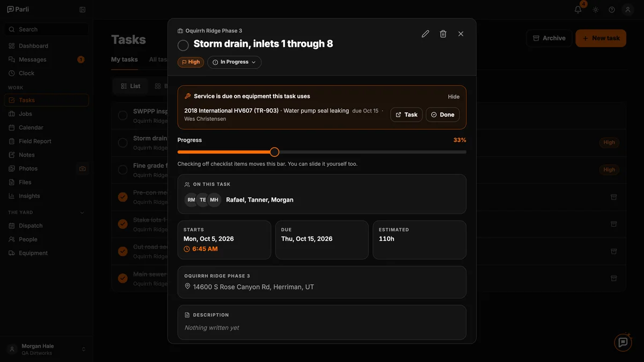Uncheck the Cut road task
644x362 pixels.
pyautogui.click(x=123, y=251)
